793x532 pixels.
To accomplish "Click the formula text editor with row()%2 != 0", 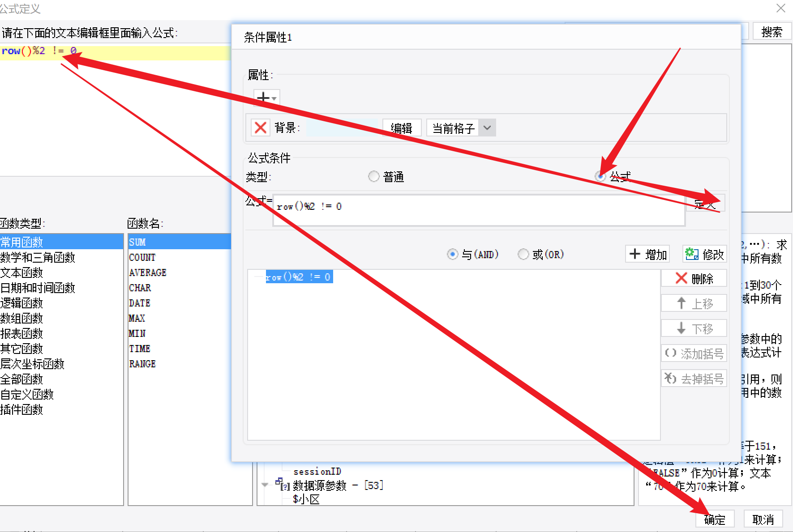I will [115, 110].
